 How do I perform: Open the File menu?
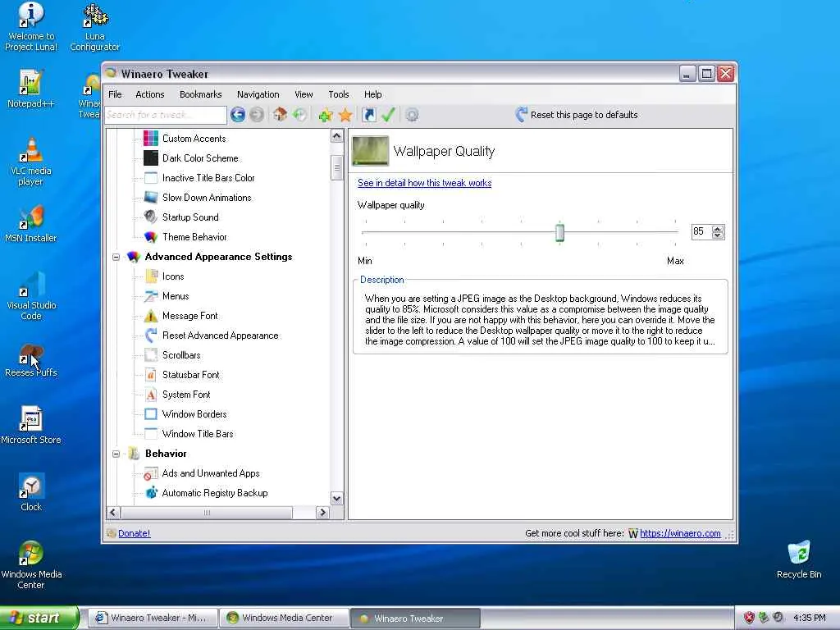coord(115,94)
